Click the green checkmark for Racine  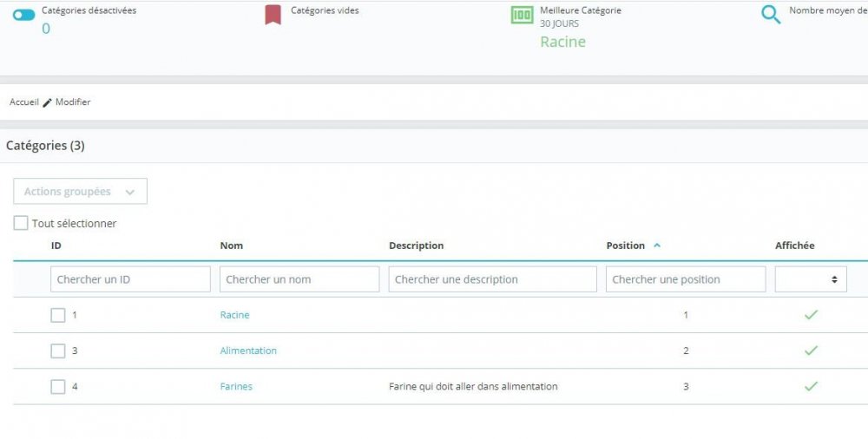coord(811,315)
